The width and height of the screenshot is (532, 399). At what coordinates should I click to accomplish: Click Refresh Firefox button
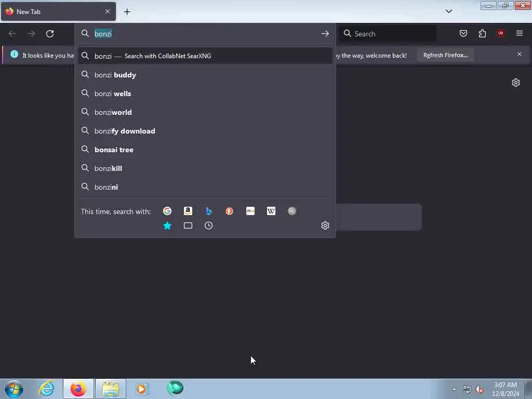tap(445, 55)
